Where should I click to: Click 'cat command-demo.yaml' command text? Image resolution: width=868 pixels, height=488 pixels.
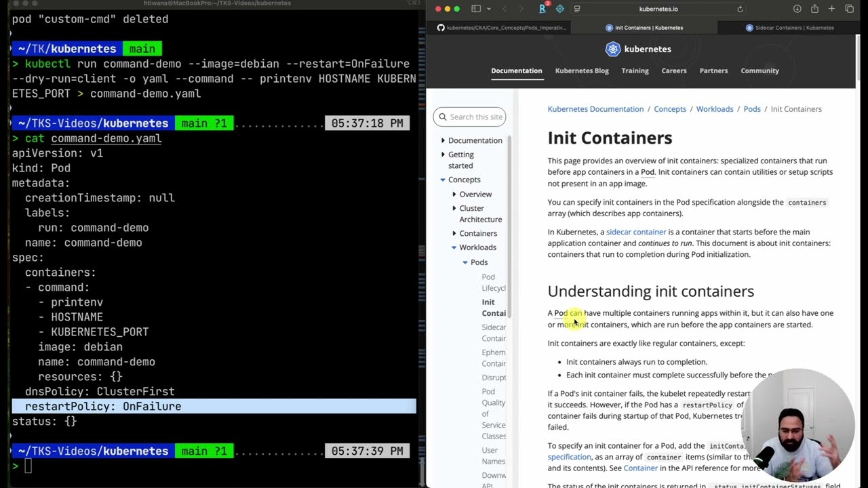click(93, 138)
